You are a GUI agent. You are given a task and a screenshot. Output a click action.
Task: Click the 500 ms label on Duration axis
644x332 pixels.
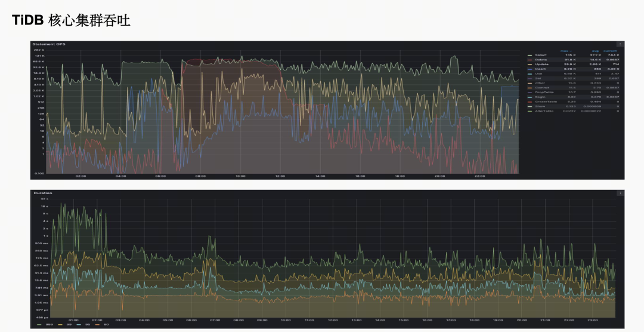pyautogui.click(x=42, y=244)
